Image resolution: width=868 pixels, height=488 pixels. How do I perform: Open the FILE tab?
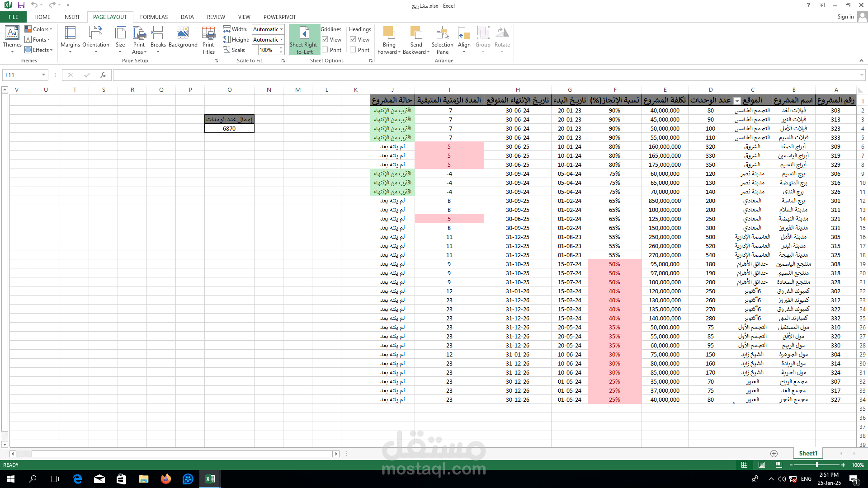(14, 17)
